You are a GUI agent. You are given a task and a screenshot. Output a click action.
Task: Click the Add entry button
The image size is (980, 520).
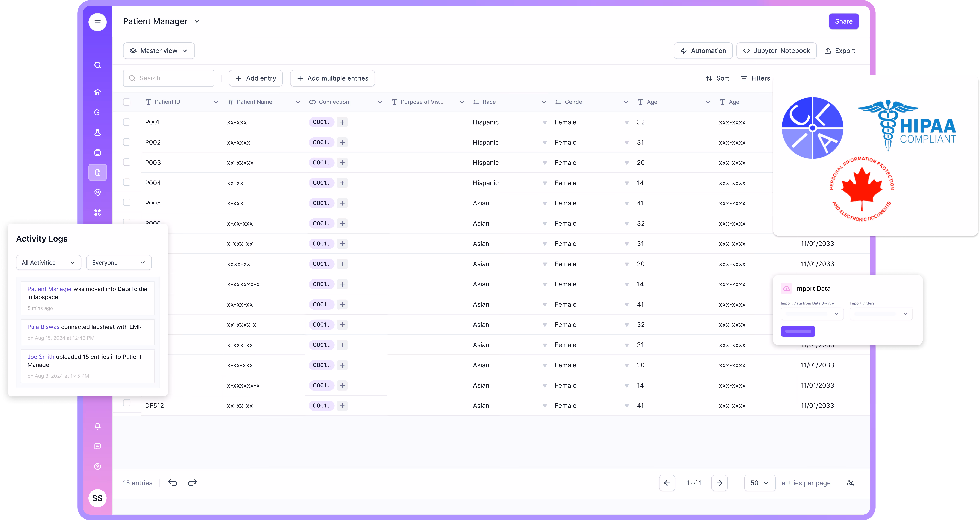coord(256,78)
